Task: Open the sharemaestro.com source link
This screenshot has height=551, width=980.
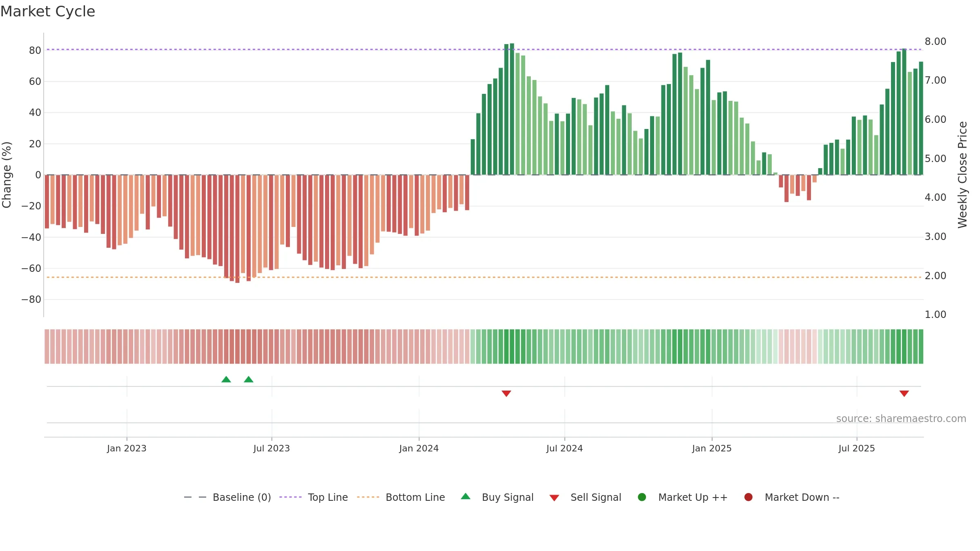Action: (x=901, y=419)
